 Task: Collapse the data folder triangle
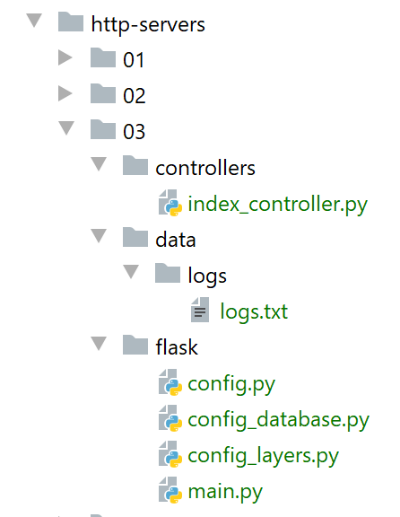99,236
